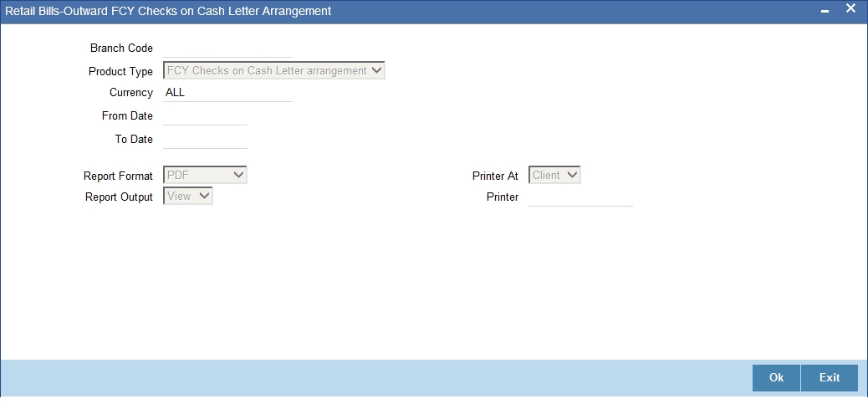The height and width of the screenshot is (404, 868).
Task: Close the dialog using the X icon
Action: pyautogui.click(x=850, y=9)
